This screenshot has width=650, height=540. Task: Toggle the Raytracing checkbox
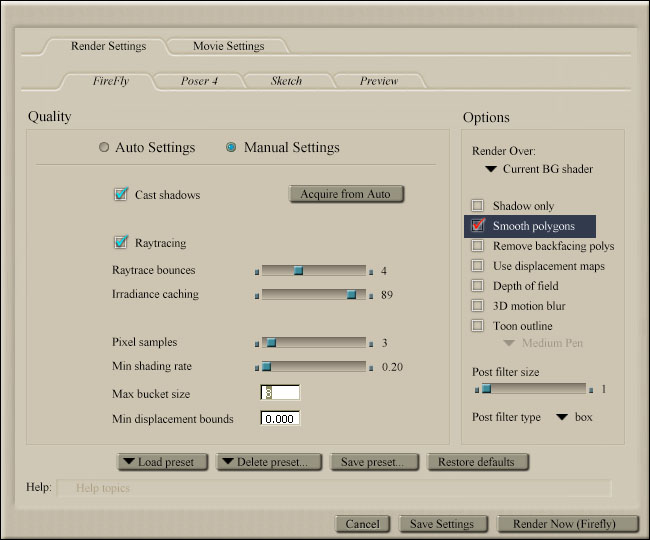[121, 242]
